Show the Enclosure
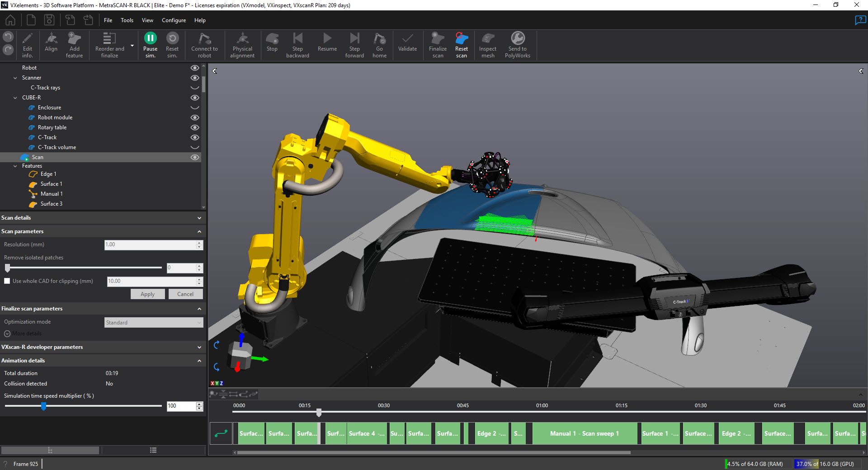Screen dimensions: 868x470 pos(195,108)
